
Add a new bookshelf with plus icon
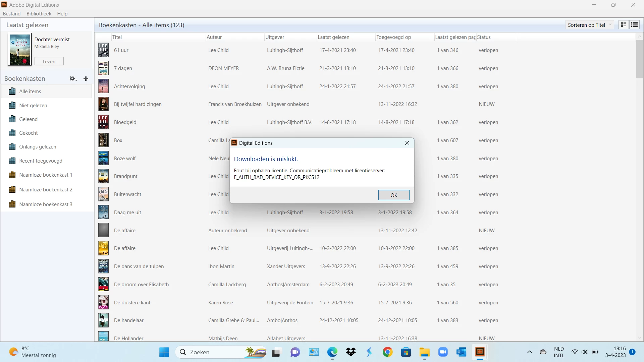pos(86,78)
